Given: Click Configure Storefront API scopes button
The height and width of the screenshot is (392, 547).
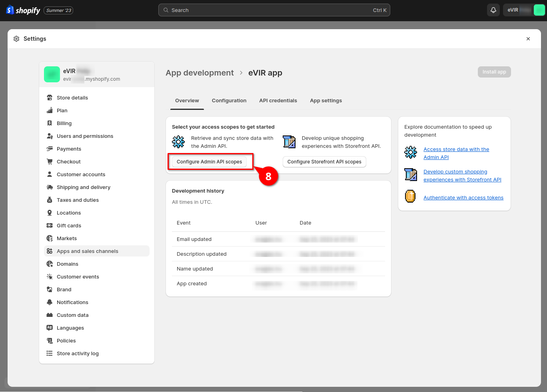Looking at the screenshot, I should click(x=324, y=162).
